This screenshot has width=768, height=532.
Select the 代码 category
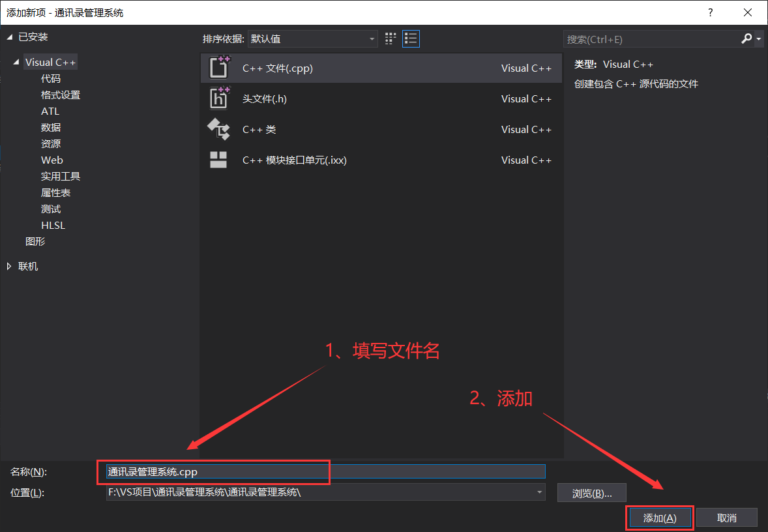click(x=50, y=78)
